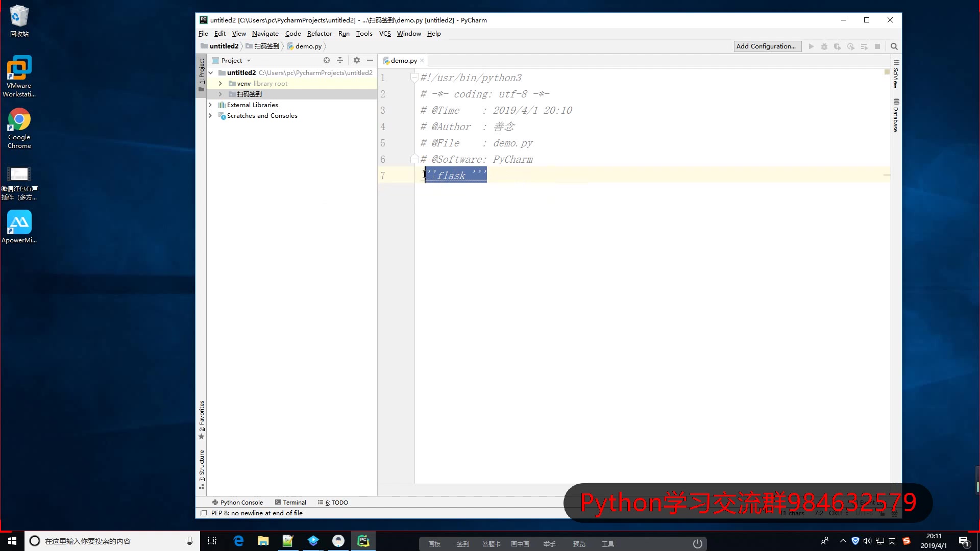Expand the 扫码签到 folder tree item
Image resolution: width=980 pixels, height=551 pixels.
(220, 93)
